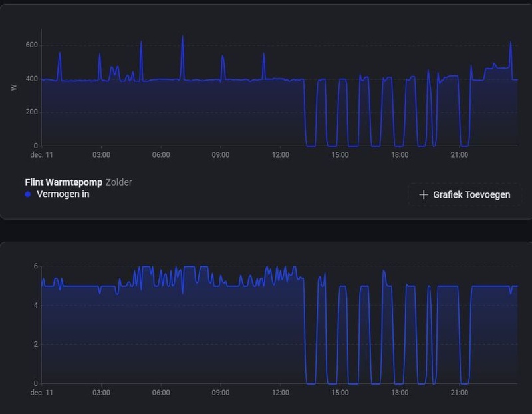Click the 15:00 time label on top chart
532x414 pixels.
point(340,155)
